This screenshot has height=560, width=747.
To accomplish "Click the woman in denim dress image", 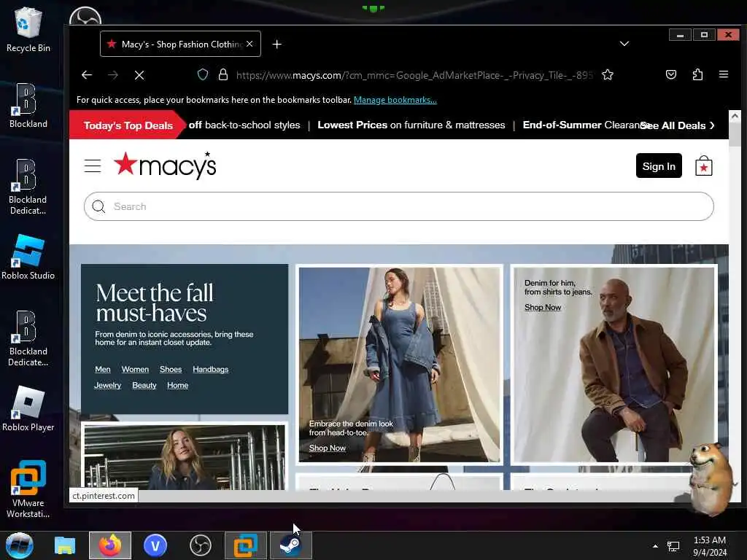I will (x=399, y=365).
